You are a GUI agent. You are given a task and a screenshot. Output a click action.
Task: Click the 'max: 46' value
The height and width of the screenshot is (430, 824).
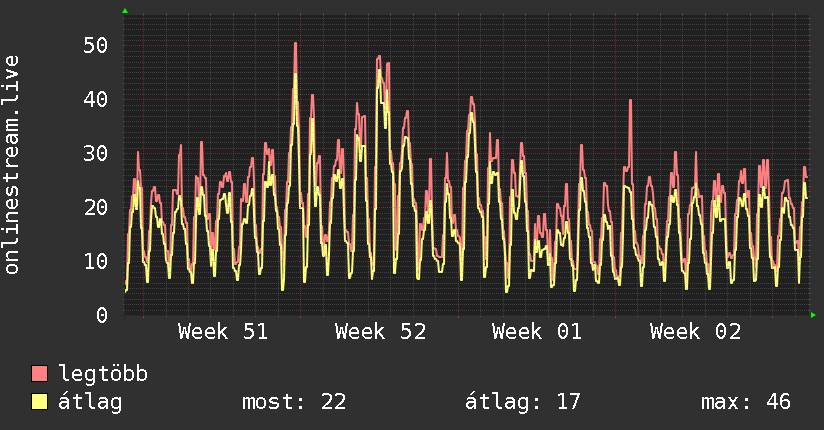(746, 402)
